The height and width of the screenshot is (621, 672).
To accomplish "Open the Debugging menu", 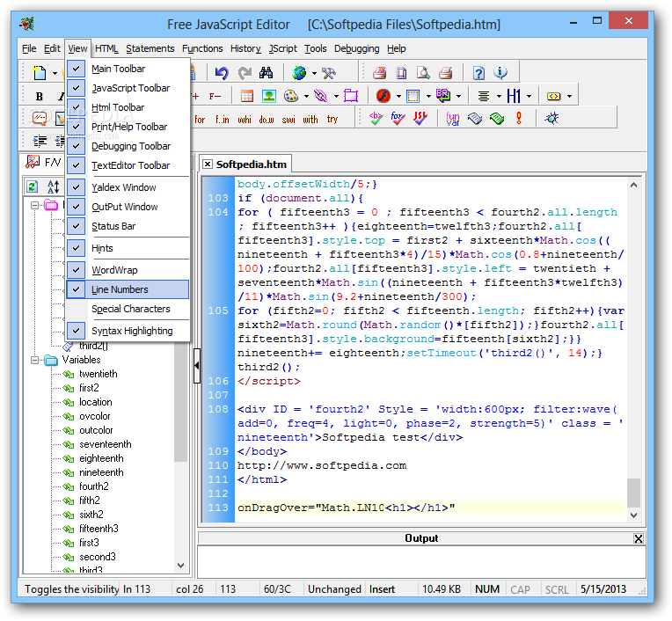I will point(356,48).
